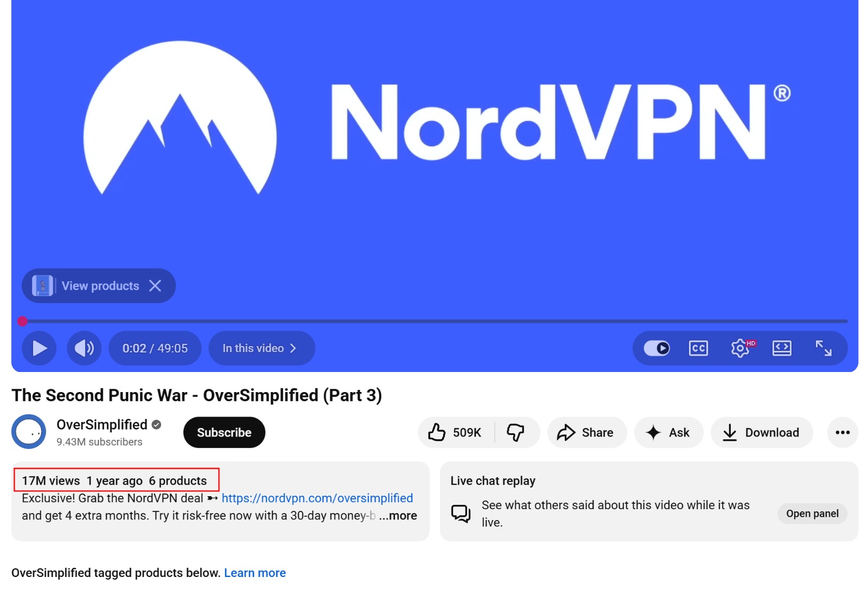Mute the video volume
Image resolution: width=868 pixels, height=590 pixels.
click(84, 348)
